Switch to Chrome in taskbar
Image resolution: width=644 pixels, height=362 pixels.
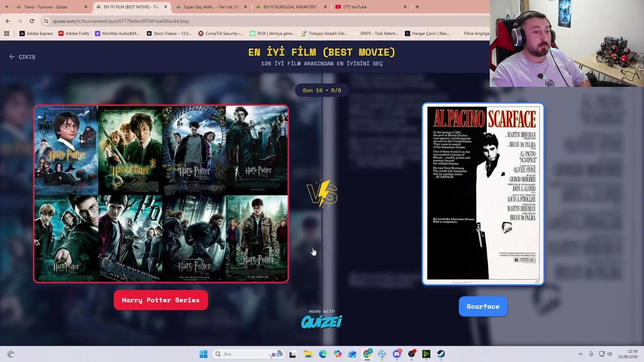click(x=367, y=354)
